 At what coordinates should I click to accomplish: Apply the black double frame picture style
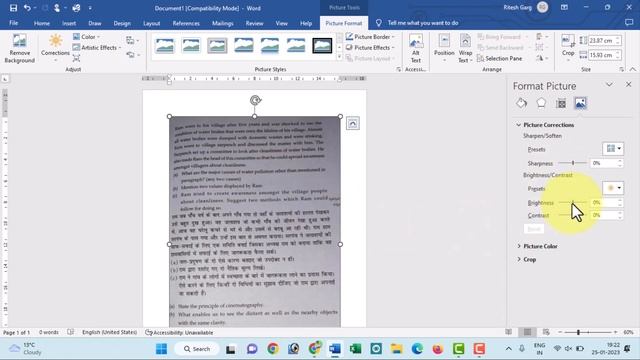tap(322, 45)
